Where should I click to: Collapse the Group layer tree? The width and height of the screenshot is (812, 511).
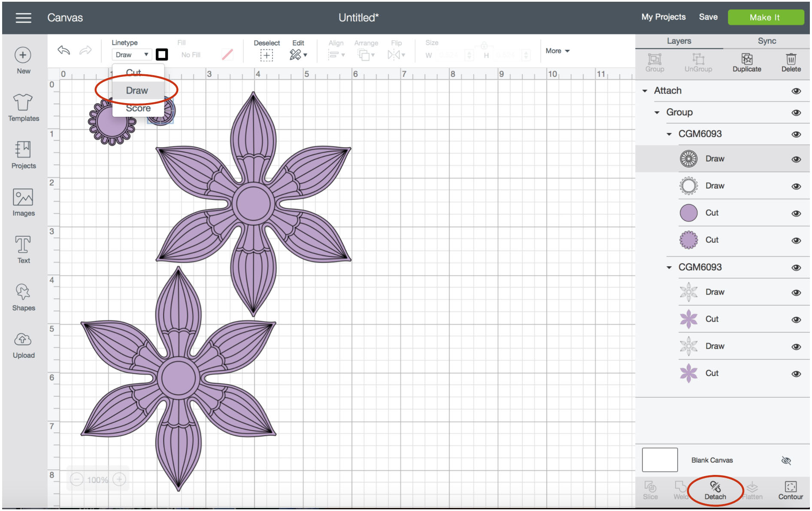657,113
